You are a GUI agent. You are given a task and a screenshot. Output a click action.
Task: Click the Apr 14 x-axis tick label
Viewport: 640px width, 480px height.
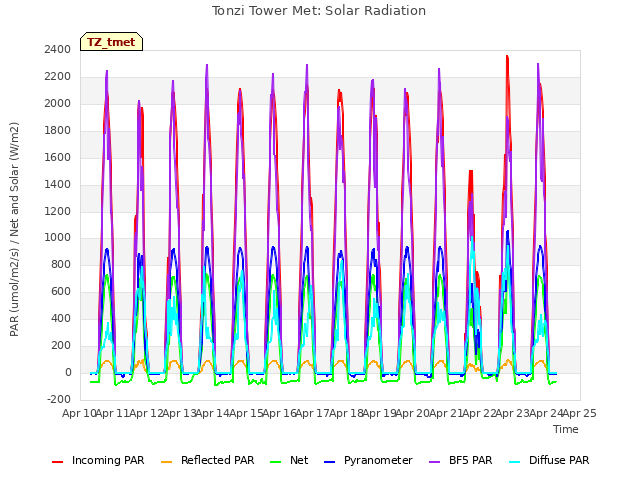pyautogui.click(x=212, y=413)
